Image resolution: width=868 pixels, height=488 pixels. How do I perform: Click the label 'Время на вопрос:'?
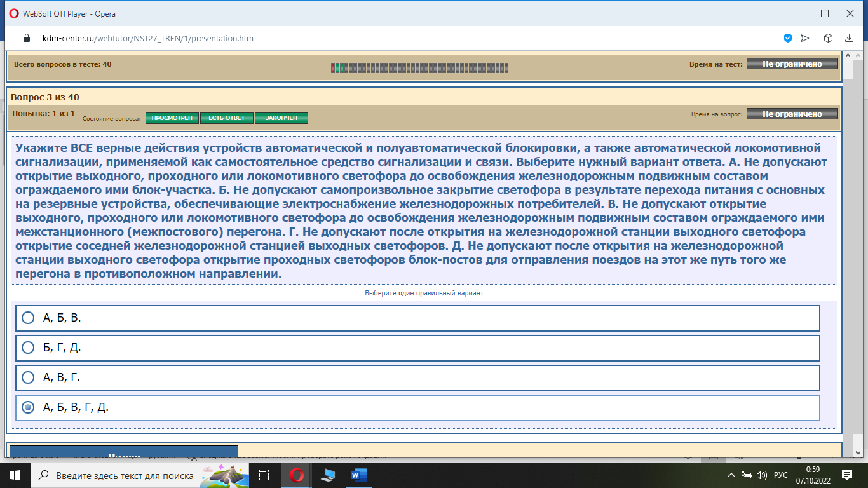coord(717,114)
